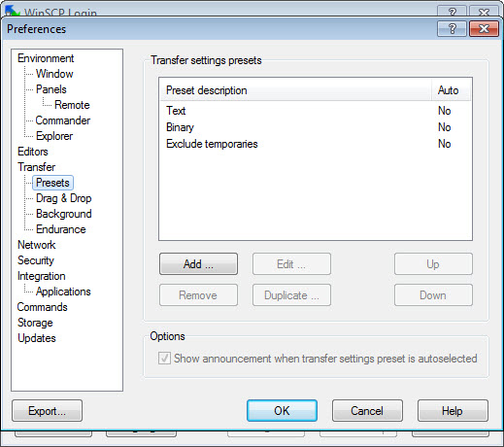Open the Drag & Drop settings page
Screen dimensions: 504x447
64,198
